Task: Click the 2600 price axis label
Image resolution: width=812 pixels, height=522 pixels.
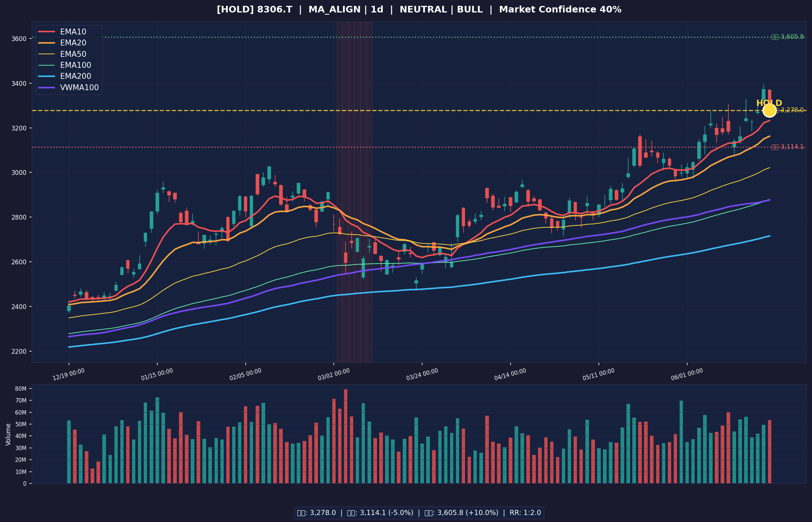Action: (x=20, y=262)
